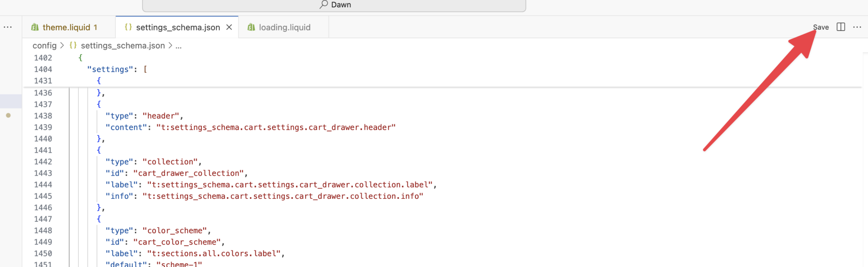This screenshot has height=267, width=868.
Task: Click the magnifier icon beside Dawn
Action: coord(324,5)
